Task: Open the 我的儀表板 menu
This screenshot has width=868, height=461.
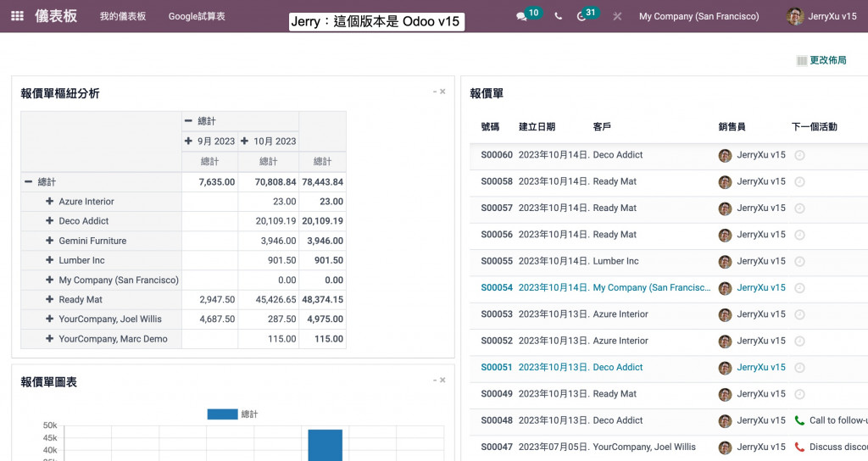Action: 123,17
